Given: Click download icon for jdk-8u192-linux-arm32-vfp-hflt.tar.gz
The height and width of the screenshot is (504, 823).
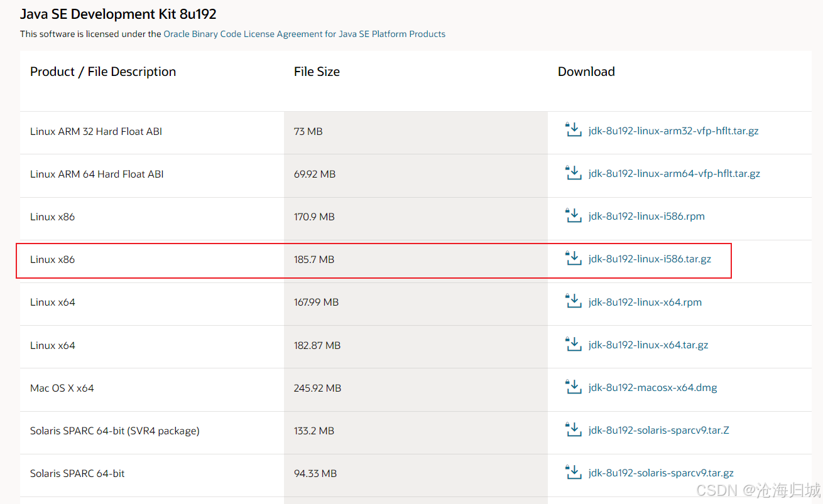Looking at the screenshot, I should click(x=574, y=130).
